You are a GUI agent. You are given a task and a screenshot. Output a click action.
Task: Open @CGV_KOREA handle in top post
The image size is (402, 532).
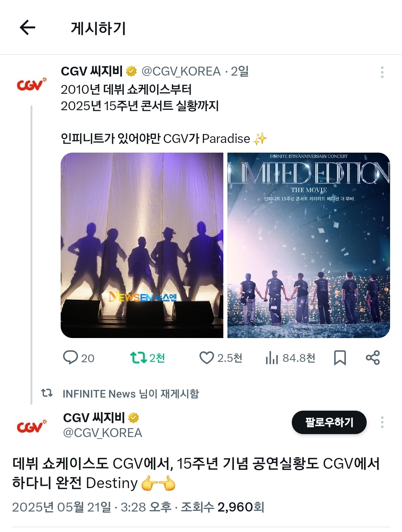[x=181, y=71]
